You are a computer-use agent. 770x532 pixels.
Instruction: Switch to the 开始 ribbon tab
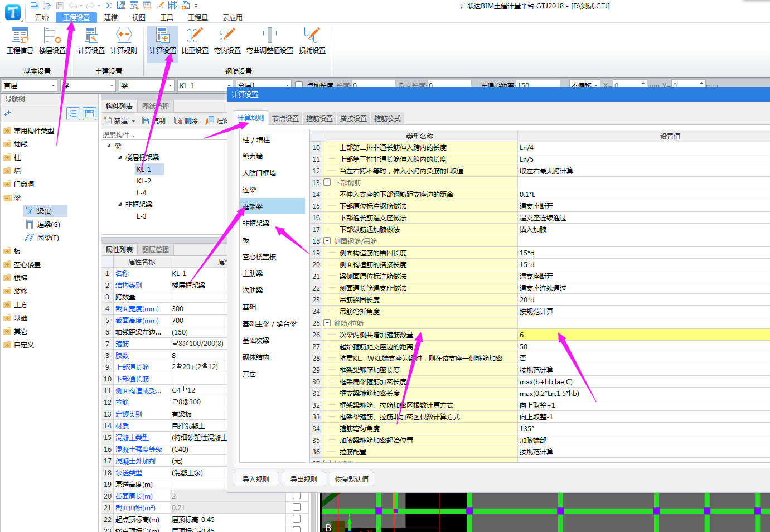coord(42,17)
